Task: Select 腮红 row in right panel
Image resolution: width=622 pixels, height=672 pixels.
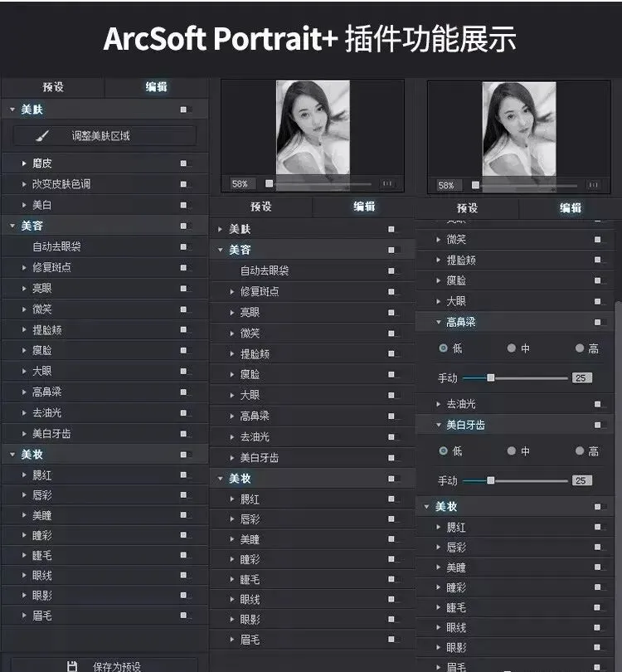Action: pyautogui.click(x=515, y=527)
